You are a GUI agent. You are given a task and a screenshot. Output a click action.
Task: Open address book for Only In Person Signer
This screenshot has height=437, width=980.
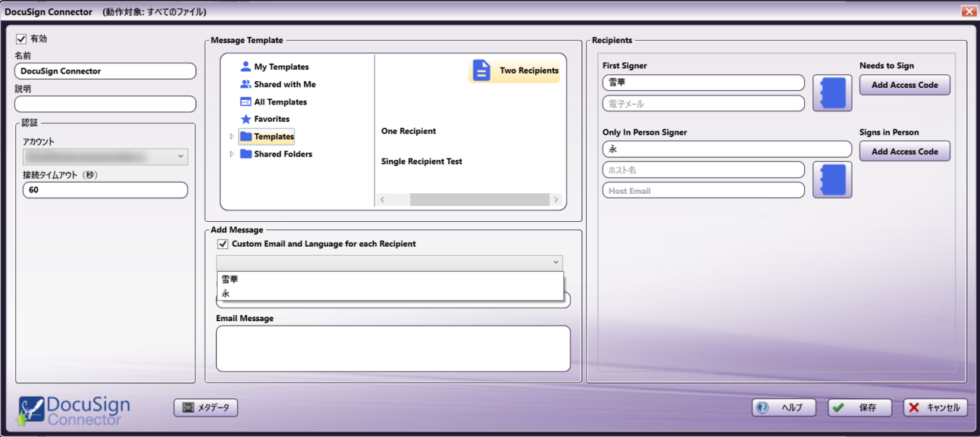pyautogui.click(x=832, y=179)
